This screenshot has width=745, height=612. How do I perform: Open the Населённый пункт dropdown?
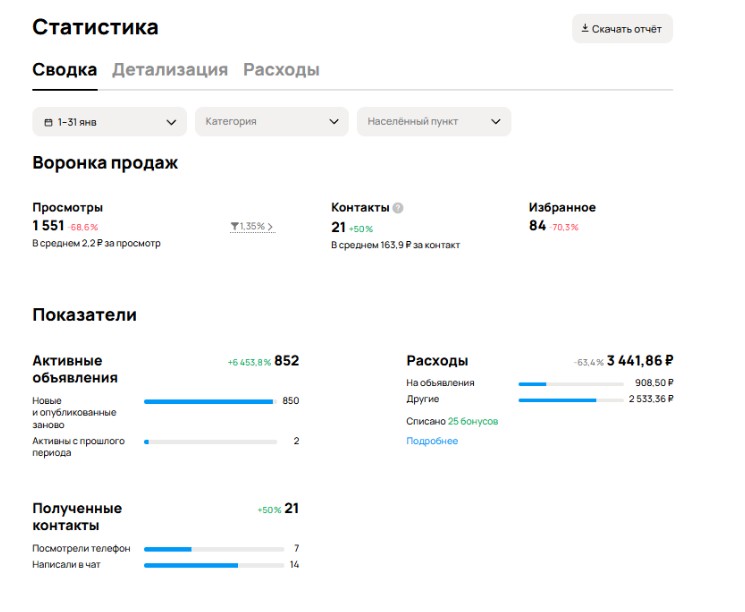434,122
